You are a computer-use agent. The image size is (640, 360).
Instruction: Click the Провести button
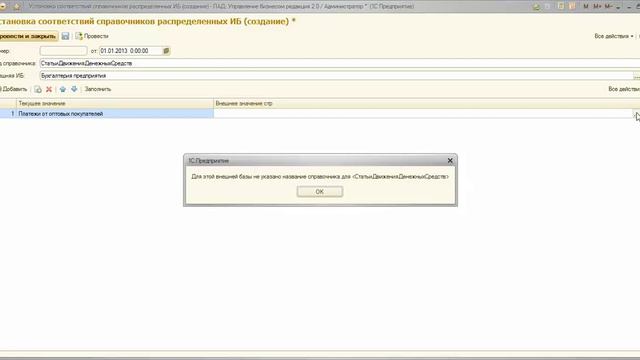coord(92,36)
